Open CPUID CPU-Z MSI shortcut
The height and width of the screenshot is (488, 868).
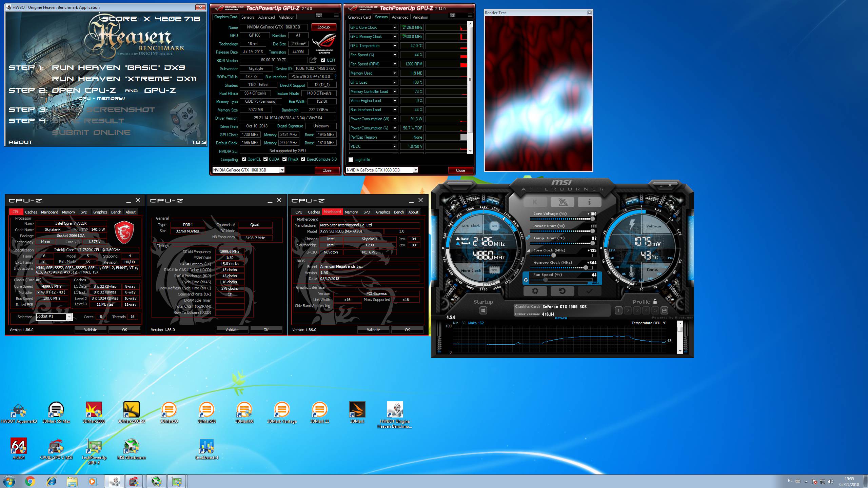click(56, 449)
